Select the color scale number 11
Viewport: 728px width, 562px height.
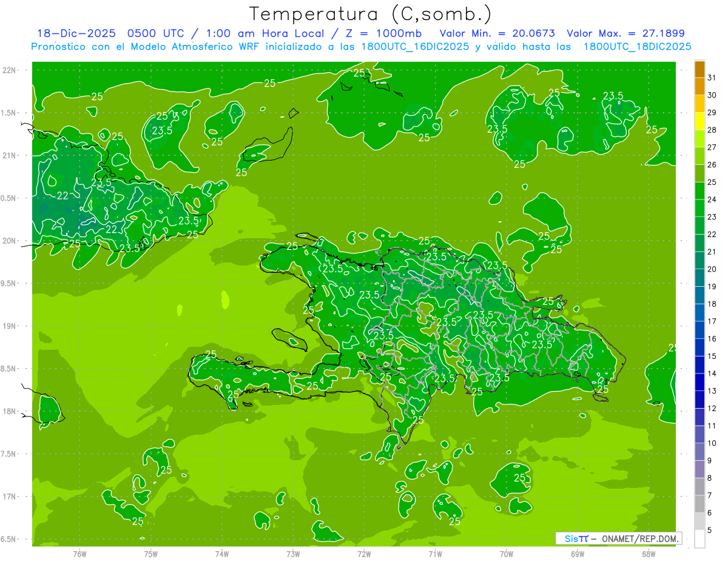point(712,426)
